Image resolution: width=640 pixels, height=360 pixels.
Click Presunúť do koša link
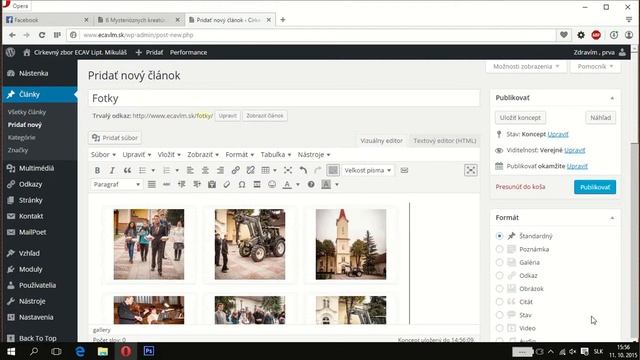click(520, 187)
